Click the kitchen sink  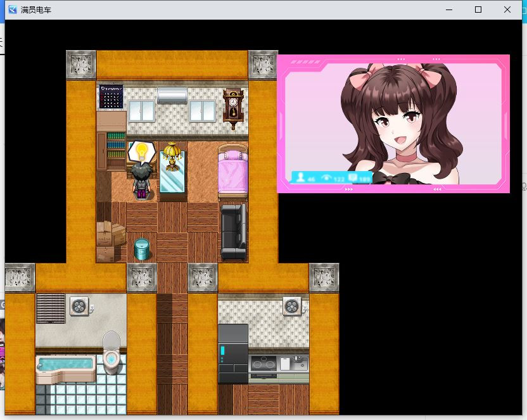294,364
